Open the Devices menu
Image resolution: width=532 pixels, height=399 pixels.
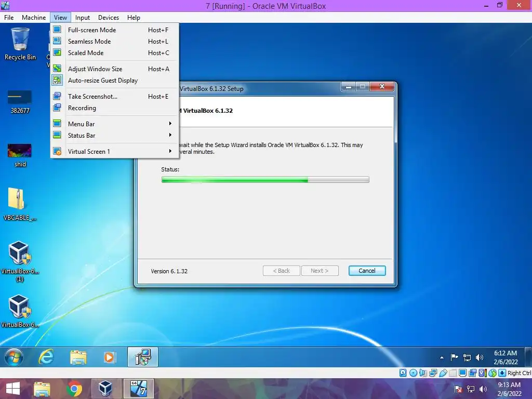pyautogui.click(x=109, y=18)
